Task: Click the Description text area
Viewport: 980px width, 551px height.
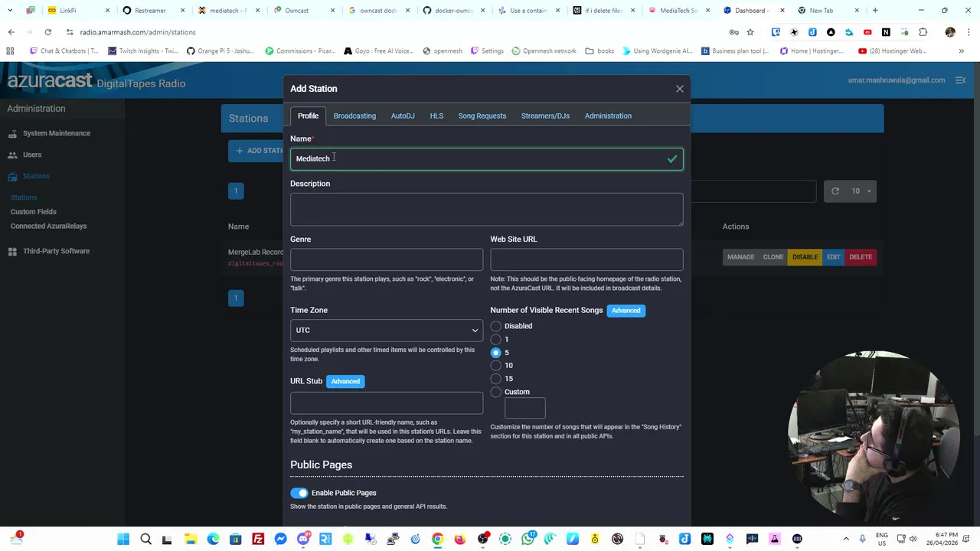Action: [486, 210]
